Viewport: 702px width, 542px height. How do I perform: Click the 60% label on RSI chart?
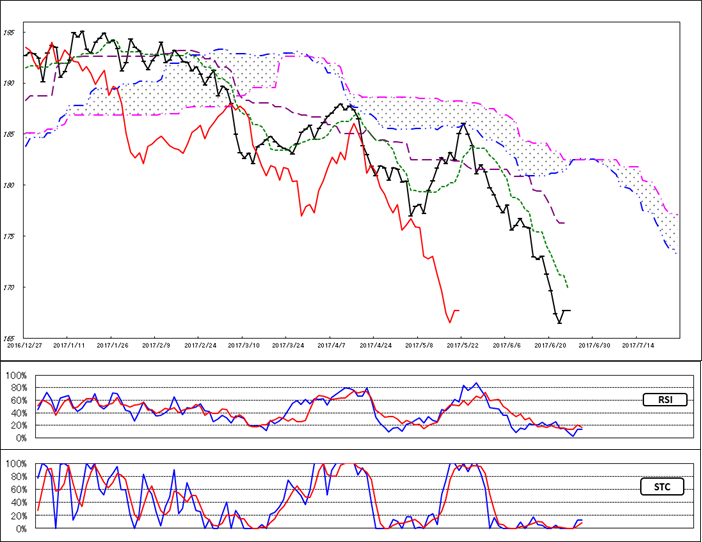point(19,400)
